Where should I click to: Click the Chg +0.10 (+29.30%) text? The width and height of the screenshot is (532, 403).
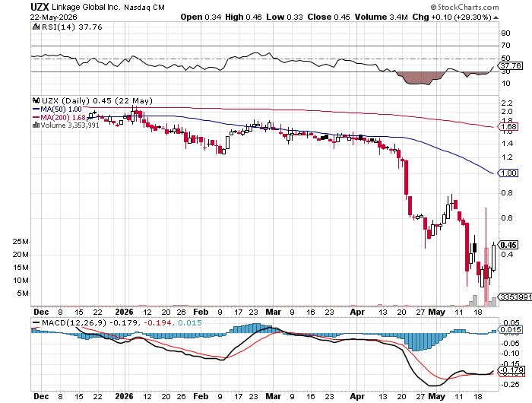tap(451, 17)
